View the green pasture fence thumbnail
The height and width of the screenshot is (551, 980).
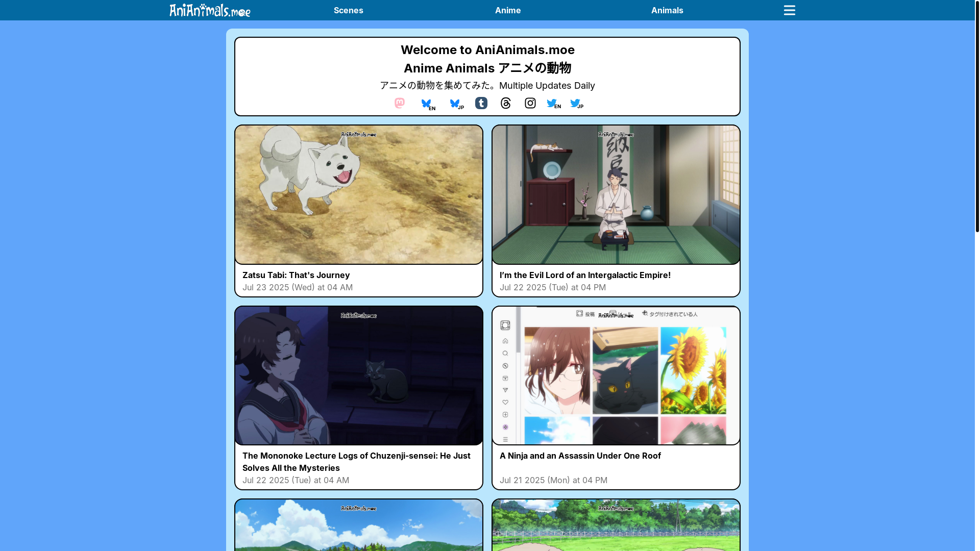(x=616, y=525)
